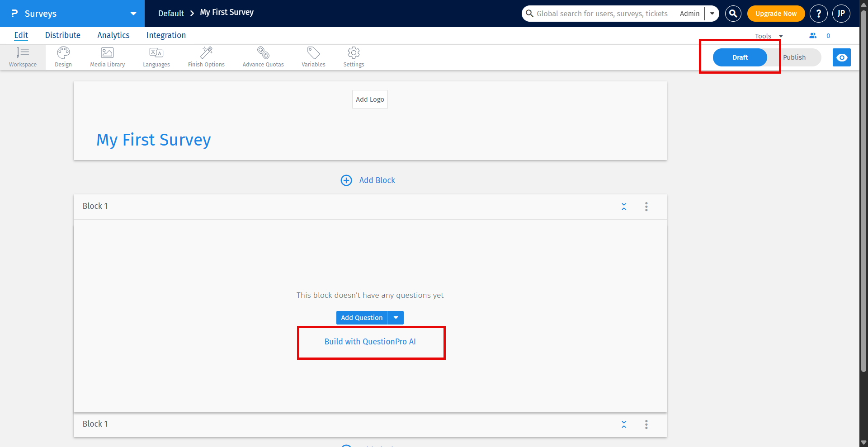This screenshot has height=447, width=868.
Task: Open Advance Quotas
Action: point(263,56)
